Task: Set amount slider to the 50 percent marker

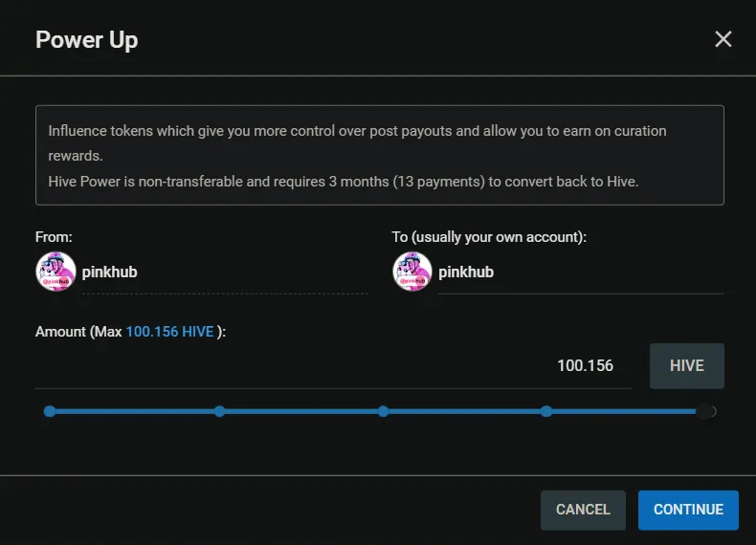Action: click(383, 411)
